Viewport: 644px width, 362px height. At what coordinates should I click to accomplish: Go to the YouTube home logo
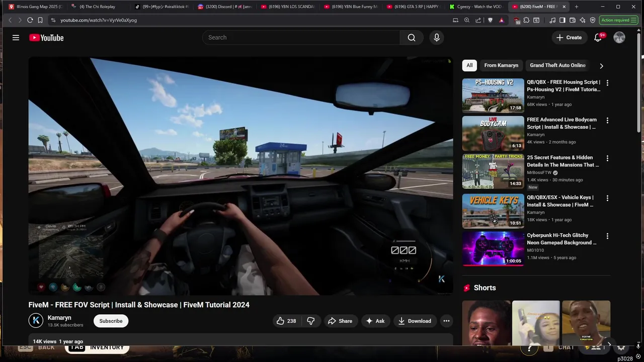click(x=46, y=38)
